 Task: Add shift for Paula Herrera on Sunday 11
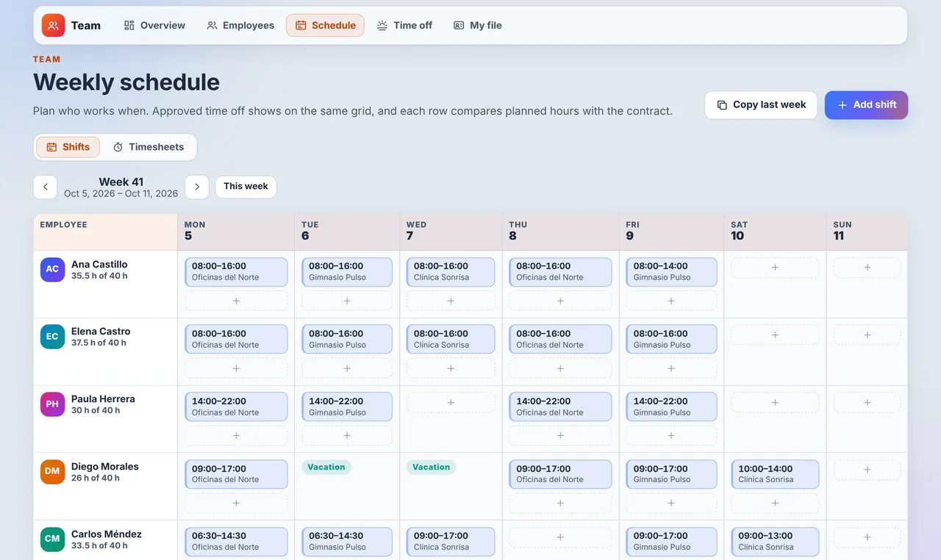pyautogui.click(x=867, y=403)
